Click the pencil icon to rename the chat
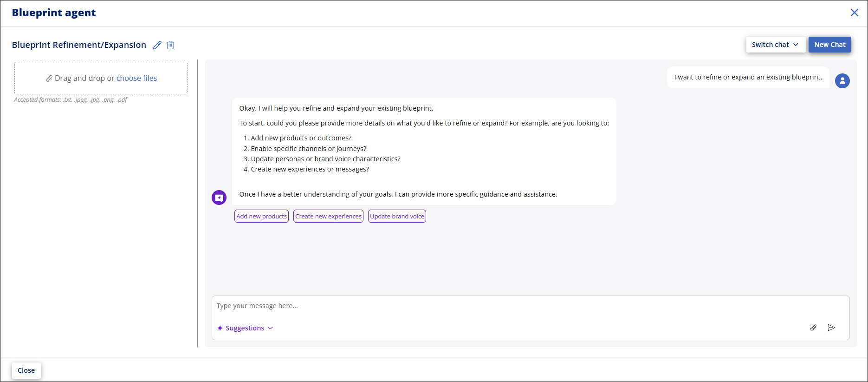The width and height of the screenshot is (868, 382). point(157,45)
